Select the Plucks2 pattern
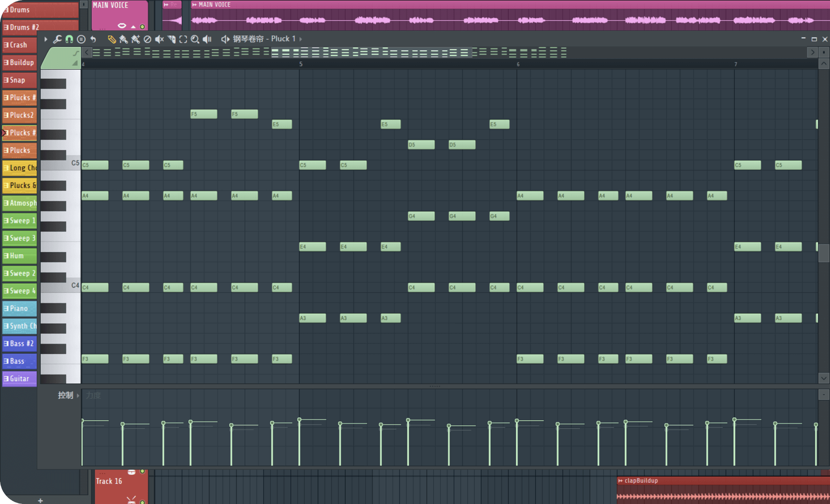830x504 pixels. coord(19,115)
